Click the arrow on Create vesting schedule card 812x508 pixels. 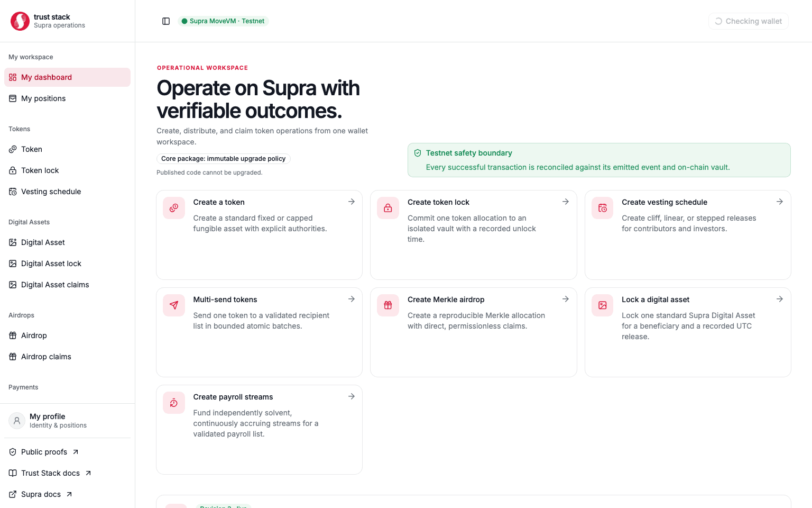(780, 202)
